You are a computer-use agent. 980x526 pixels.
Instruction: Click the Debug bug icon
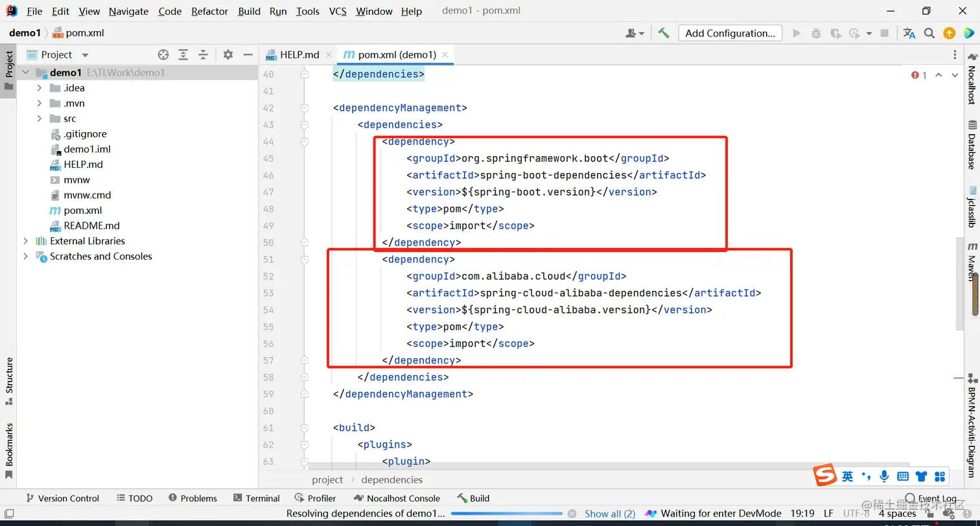click(816, 33)
